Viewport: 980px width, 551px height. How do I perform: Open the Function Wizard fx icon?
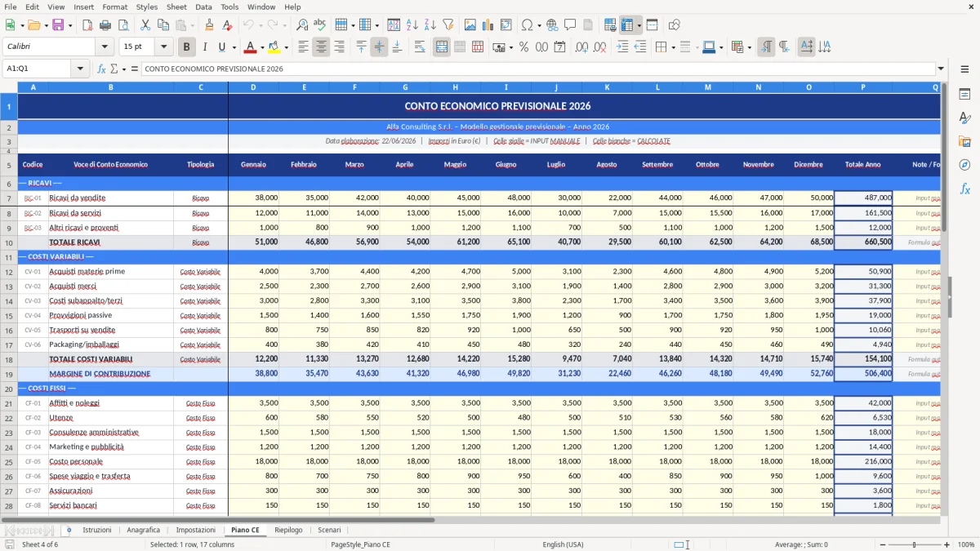pos(101,69)
